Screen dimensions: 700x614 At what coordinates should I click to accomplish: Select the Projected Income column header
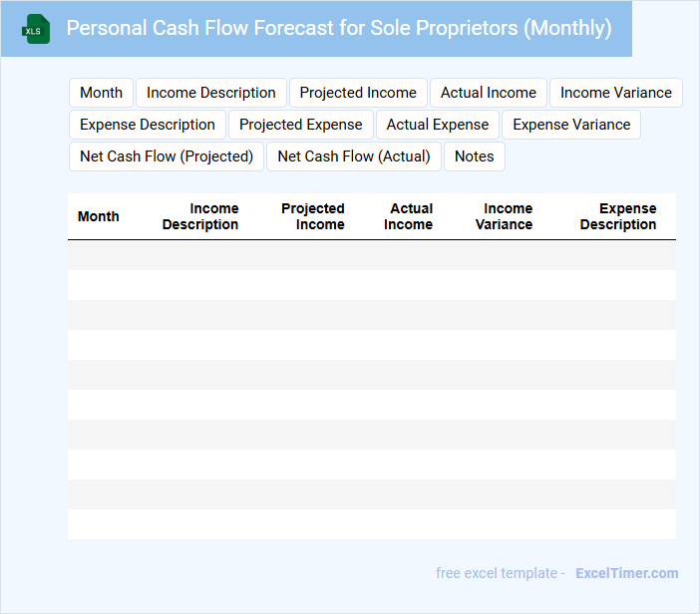tap(313, 216)
